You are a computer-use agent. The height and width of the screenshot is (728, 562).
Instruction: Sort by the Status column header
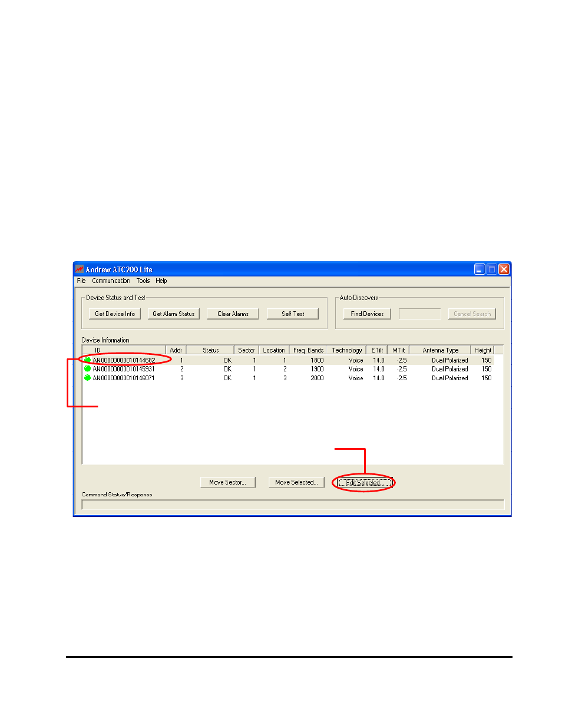tap(210, 350)
